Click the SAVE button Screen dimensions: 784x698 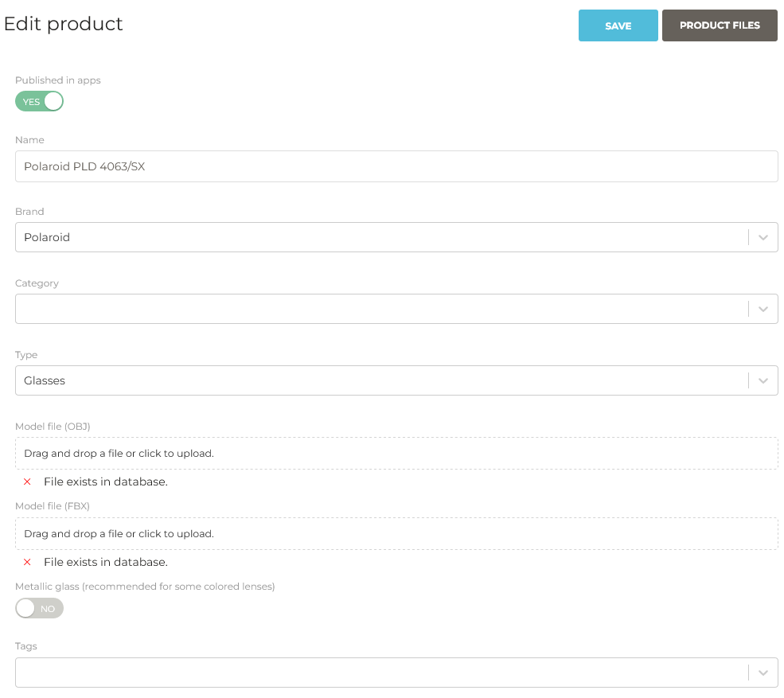pyautogui.click(x=618, y=25)
